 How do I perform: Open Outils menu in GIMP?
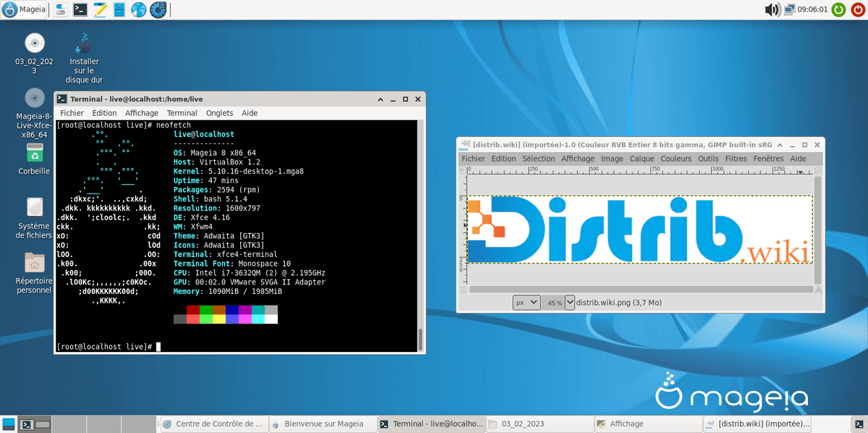point(708,159)
